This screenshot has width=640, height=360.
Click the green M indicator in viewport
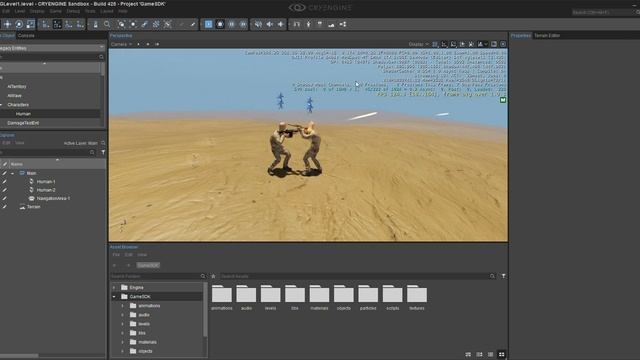pyautogui.click(x=503, y=100)
